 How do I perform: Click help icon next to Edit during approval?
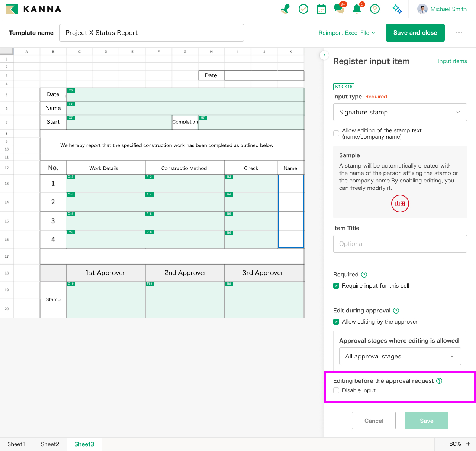pos(396,311)
